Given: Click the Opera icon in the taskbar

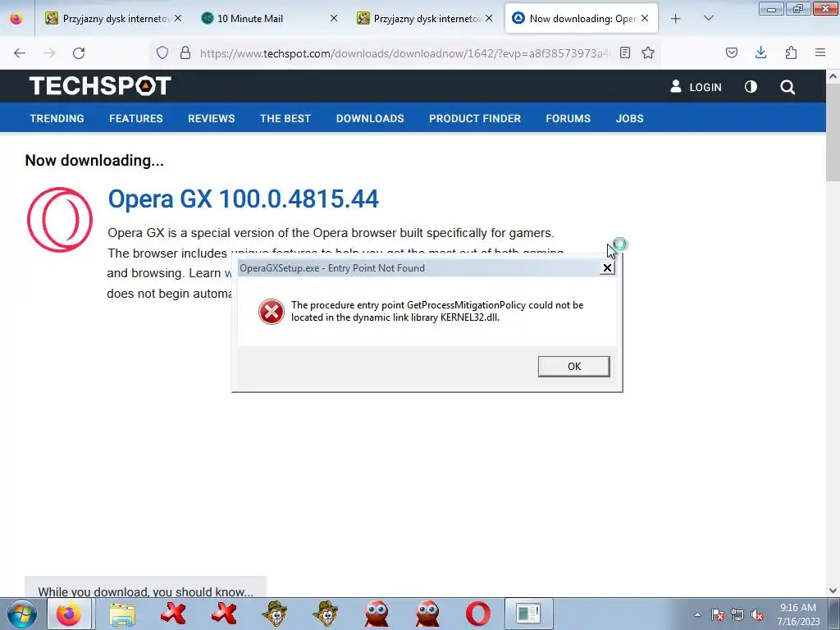Looking at the screenshot, I should pos(478,614).
